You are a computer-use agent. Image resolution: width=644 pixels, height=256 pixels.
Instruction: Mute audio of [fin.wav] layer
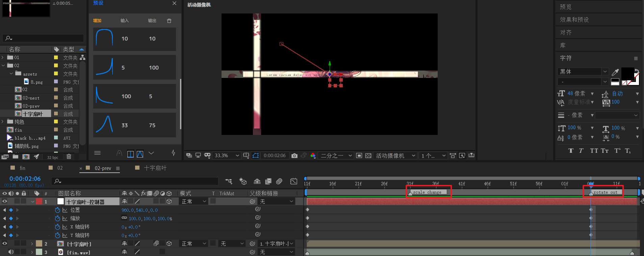(x=11, y=252)
